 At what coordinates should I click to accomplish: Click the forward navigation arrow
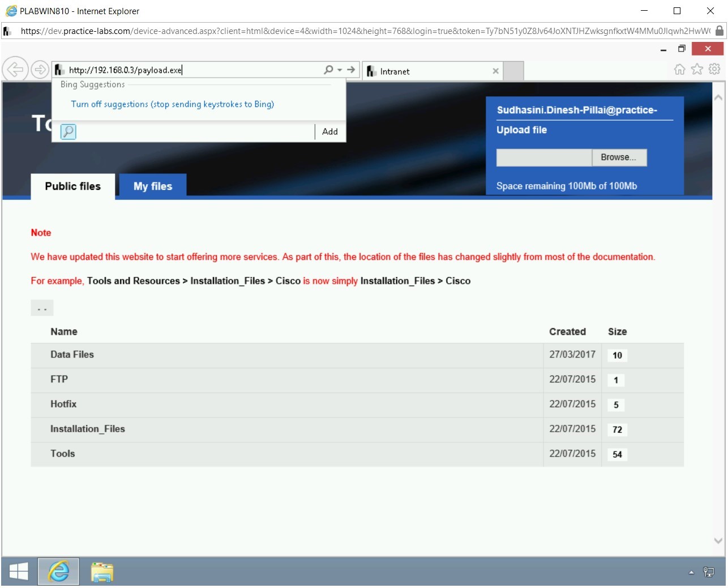40,69
